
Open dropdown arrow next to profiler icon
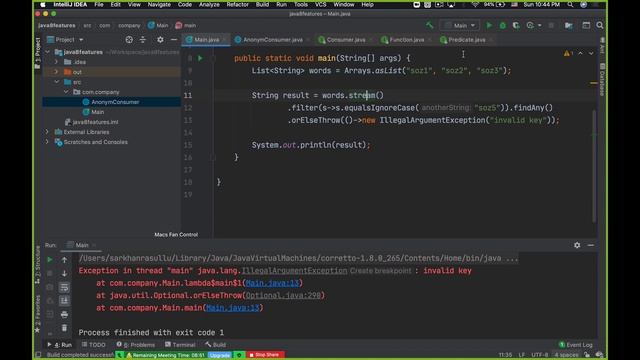pos(540,25)
